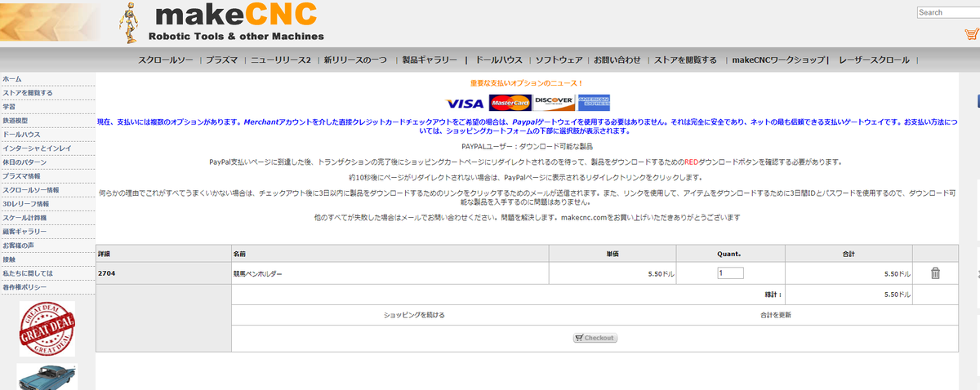This screenshot has width=980, height=390.
Task: Click the Quant. column header
Action: coord(730,254)
